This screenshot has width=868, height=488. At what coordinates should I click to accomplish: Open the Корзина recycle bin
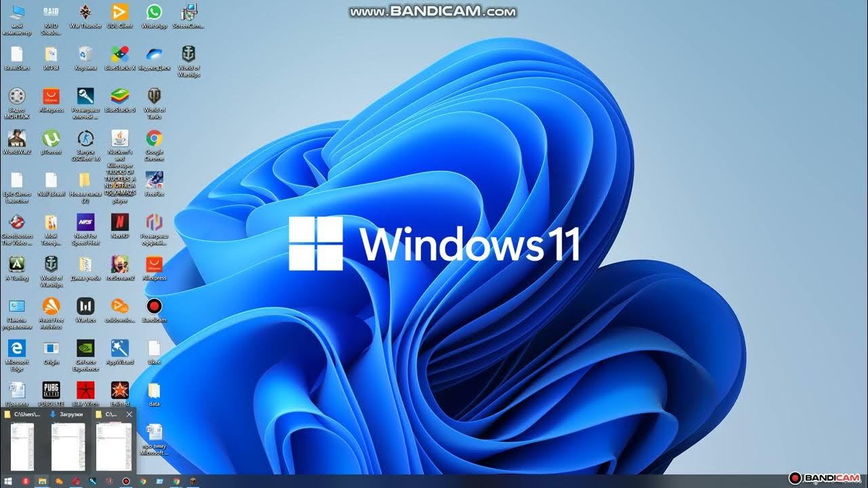[85, 58]
